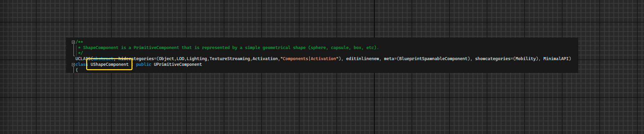Screen dimensions: 644x134
Task: Click the word ShapeComponent in the comment
Action: (101, 48)
